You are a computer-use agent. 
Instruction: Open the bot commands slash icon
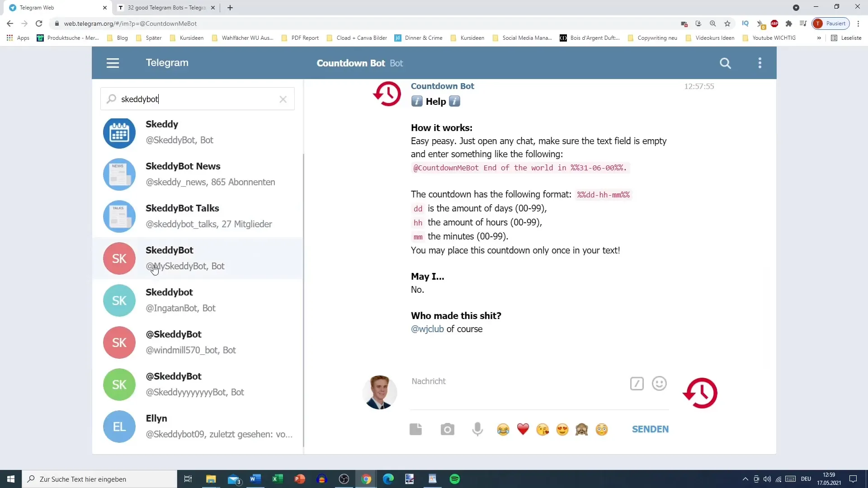(x=637, y=384)
